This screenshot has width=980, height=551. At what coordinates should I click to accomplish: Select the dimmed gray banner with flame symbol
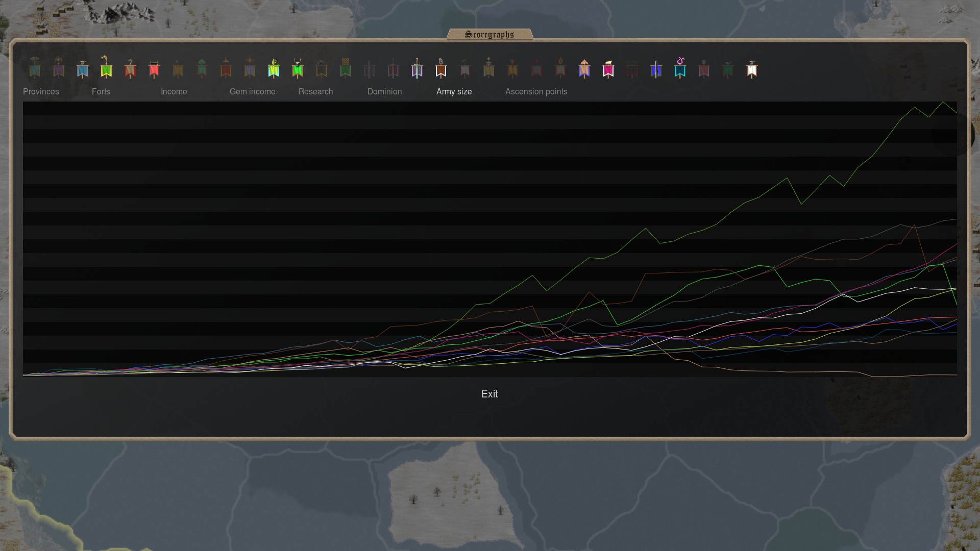[x=560, y=67]
